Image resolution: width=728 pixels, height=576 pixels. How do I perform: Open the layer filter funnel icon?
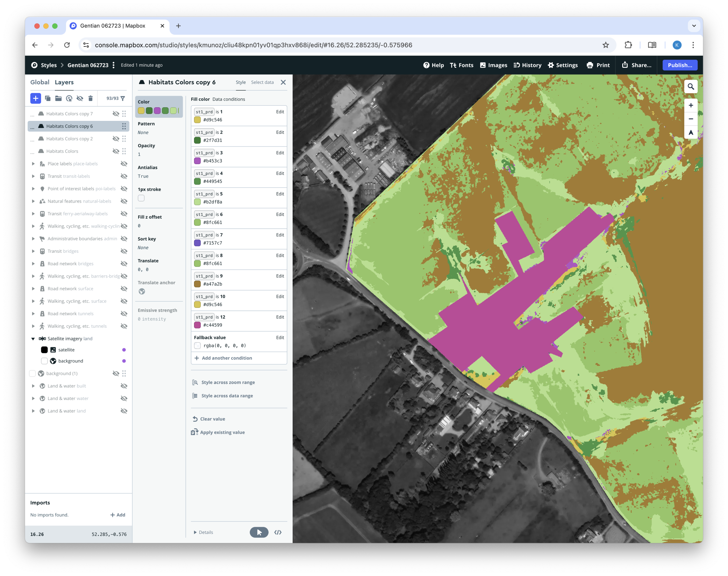123,98
